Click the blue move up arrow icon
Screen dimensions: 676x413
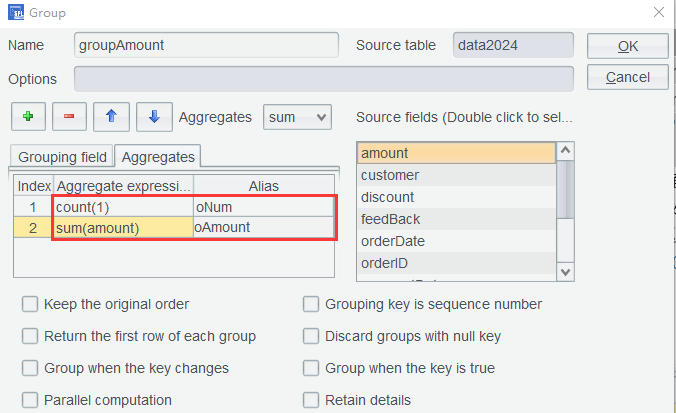click(111, 117)
